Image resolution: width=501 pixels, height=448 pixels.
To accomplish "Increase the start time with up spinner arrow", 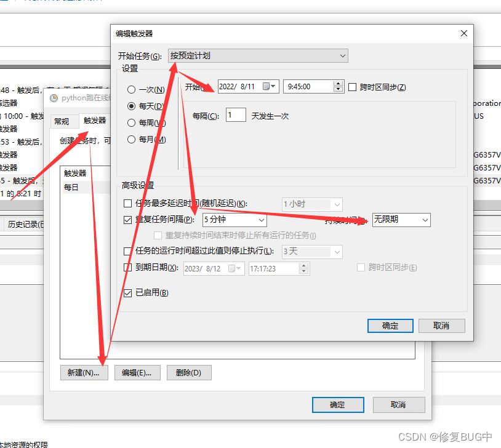I will 338,84.
